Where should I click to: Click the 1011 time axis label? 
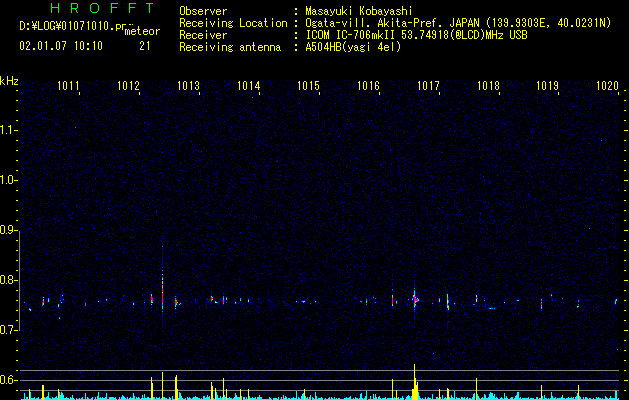(x=68, y=85)
